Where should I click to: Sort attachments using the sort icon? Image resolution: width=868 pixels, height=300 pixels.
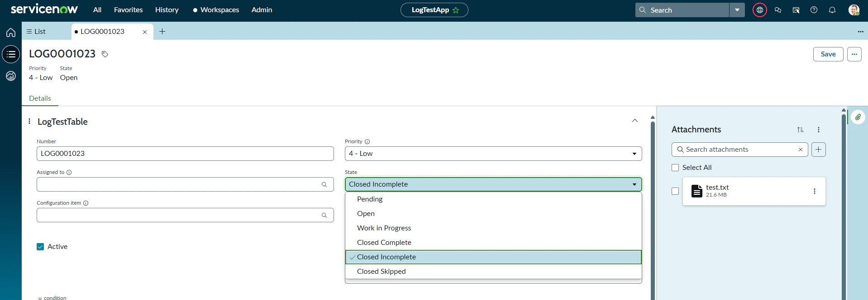[800, 130]
